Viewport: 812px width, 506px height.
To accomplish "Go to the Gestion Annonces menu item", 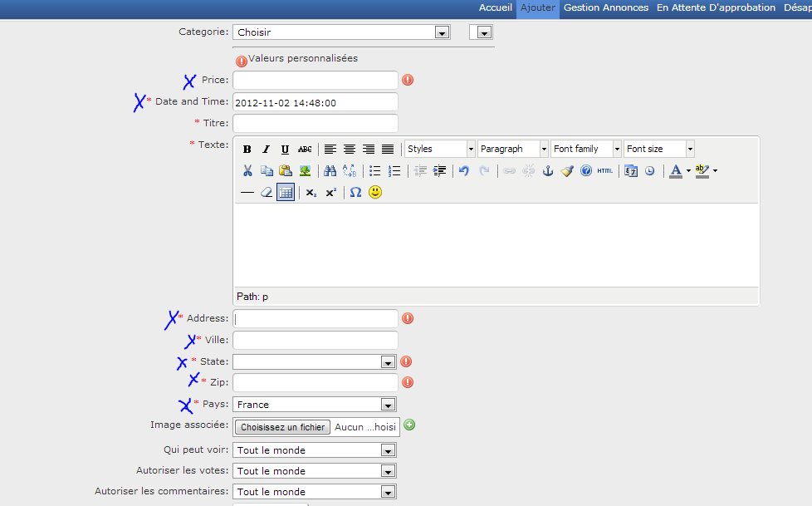I will [x=605, y=7].
